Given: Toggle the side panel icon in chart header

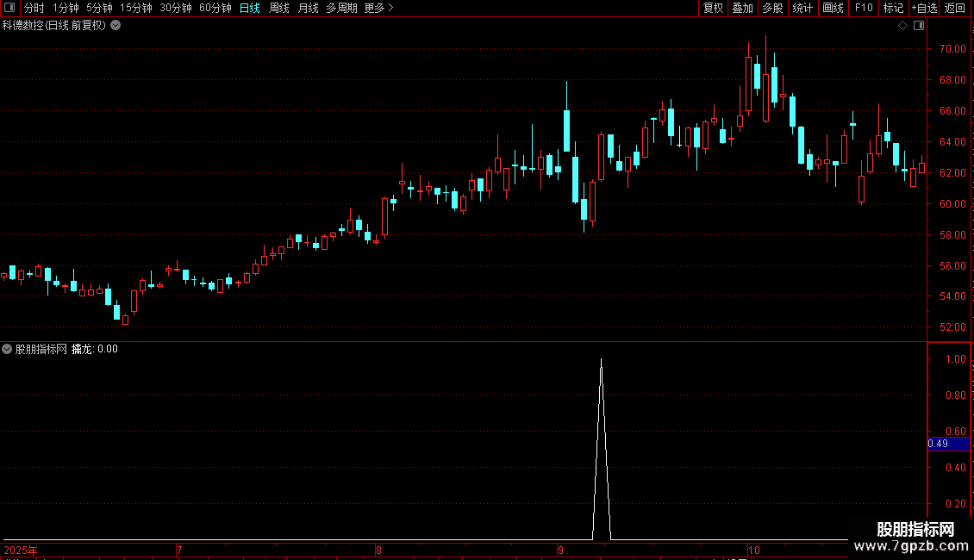Looking at the screenshot, I should coord(919,26).
